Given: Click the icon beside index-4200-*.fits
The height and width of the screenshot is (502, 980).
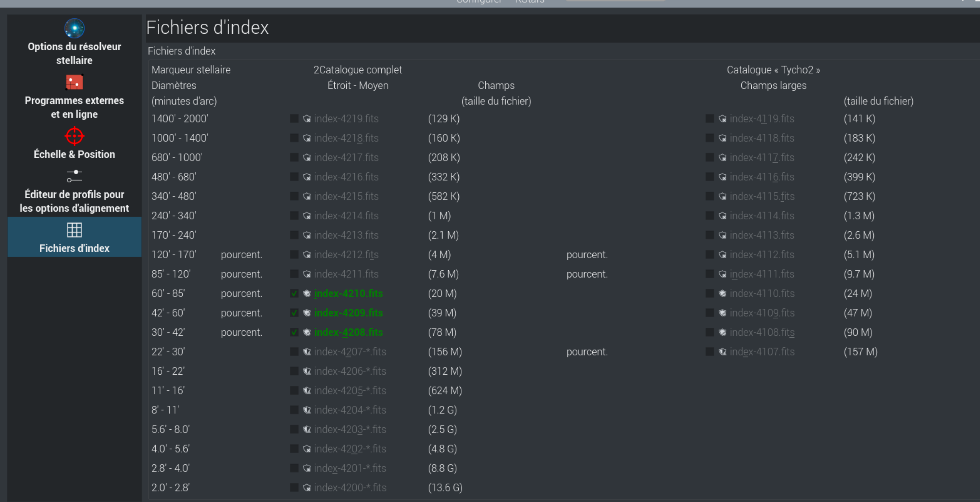Looking at the screenshot, I should (x=307, y=488).
